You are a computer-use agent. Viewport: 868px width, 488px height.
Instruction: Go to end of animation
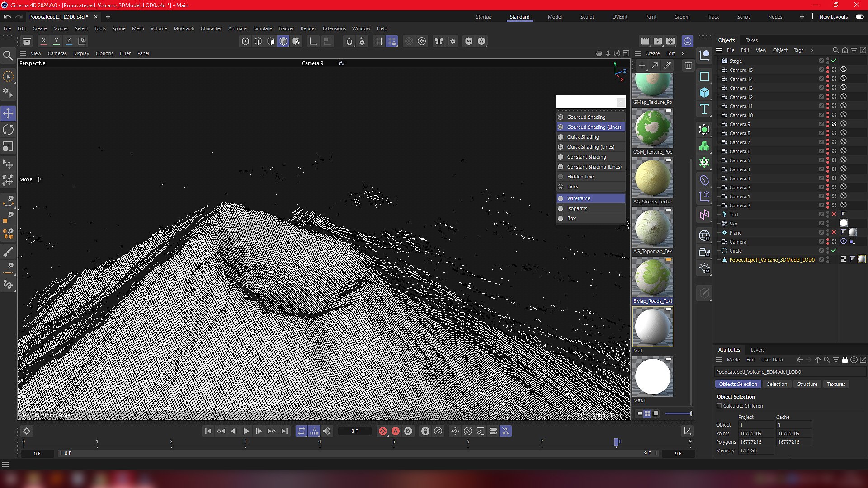click(284, 431)
